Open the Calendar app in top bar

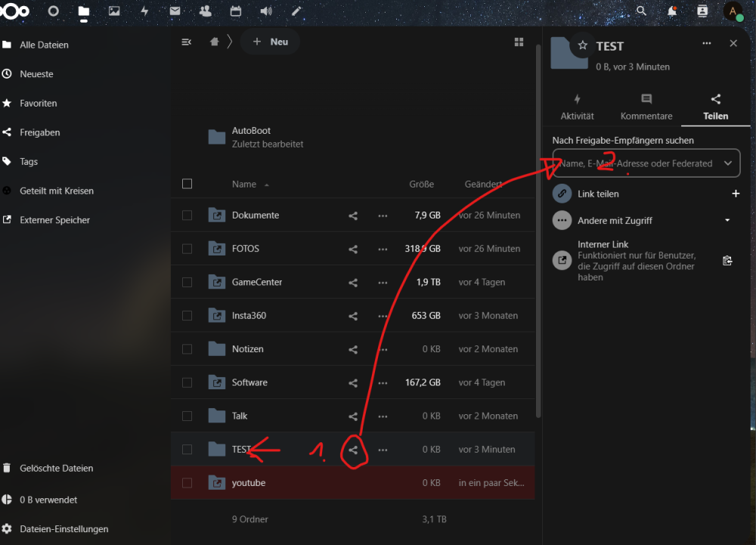coord(236,11)
